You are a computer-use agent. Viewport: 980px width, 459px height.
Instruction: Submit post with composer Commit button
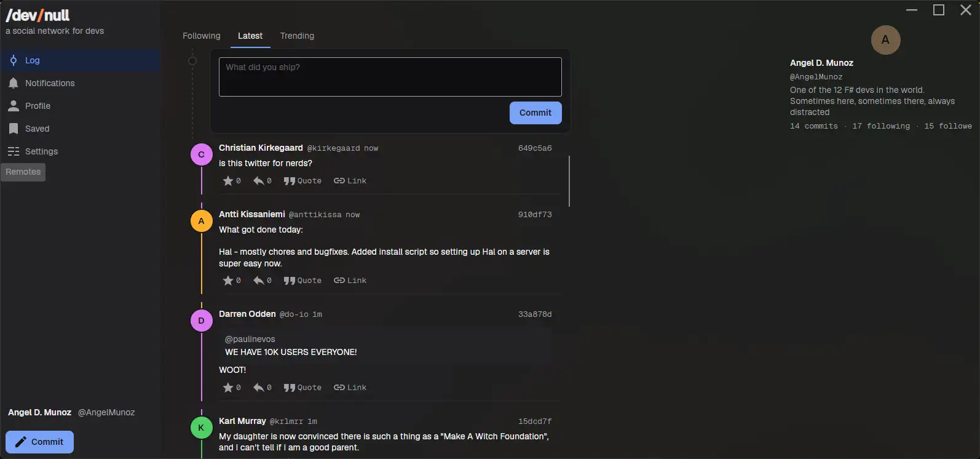[535, 113]
